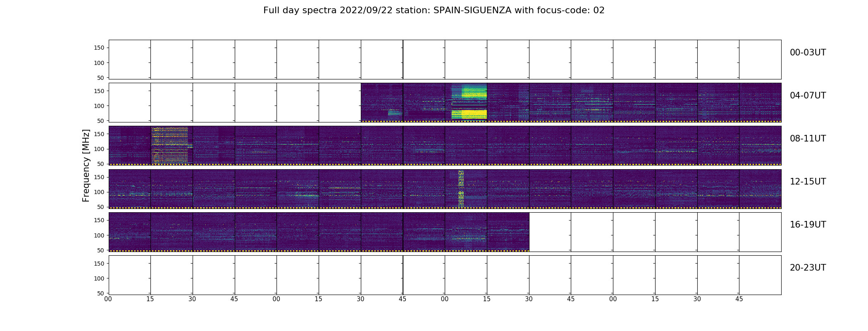Screen dimensions: 868x331
Task: Click the 50 tick of the 20-23UT row
Action: (x=101, y=293)
